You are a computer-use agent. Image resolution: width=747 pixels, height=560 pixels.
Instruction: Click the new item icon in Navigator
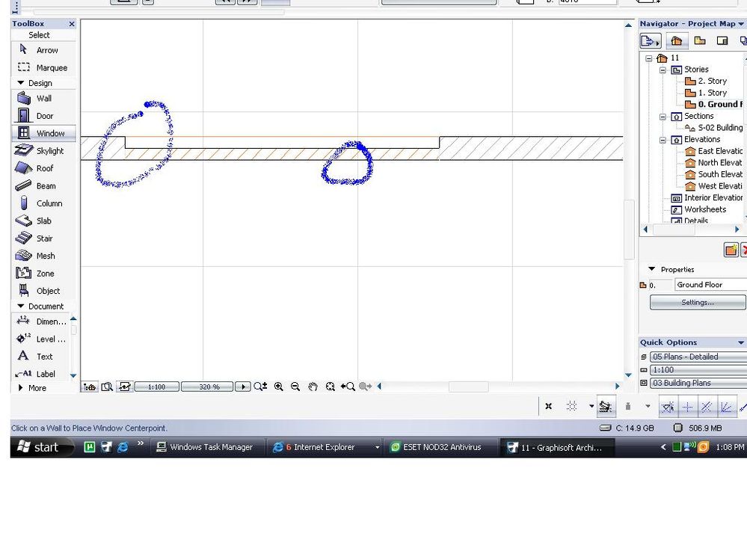tap(731, 250)
